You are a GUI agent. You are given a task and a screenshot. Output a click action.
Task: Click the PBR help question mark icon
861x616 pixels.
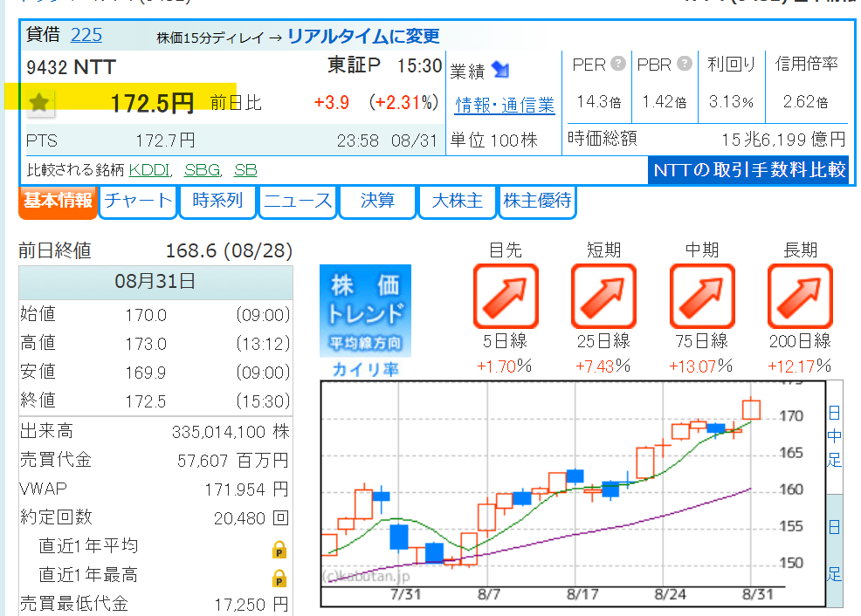685,65
